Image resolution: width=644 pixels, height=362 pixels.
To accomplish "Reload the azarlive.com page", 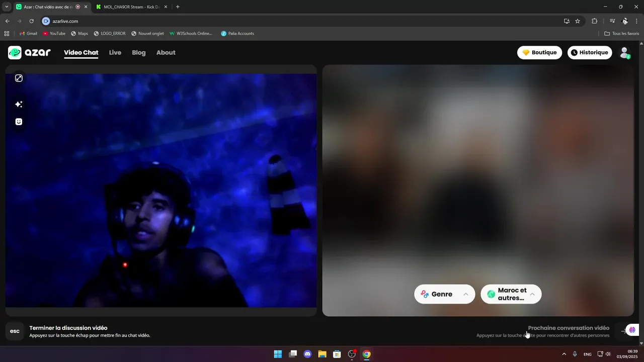I will coord(31,21).
